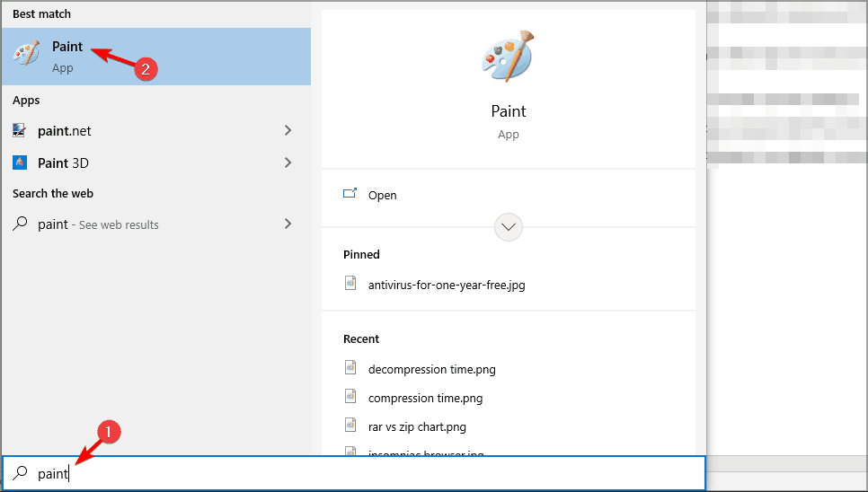Expand paint.net options with its chevron
The image size is (868, 492).
(288, 131)
